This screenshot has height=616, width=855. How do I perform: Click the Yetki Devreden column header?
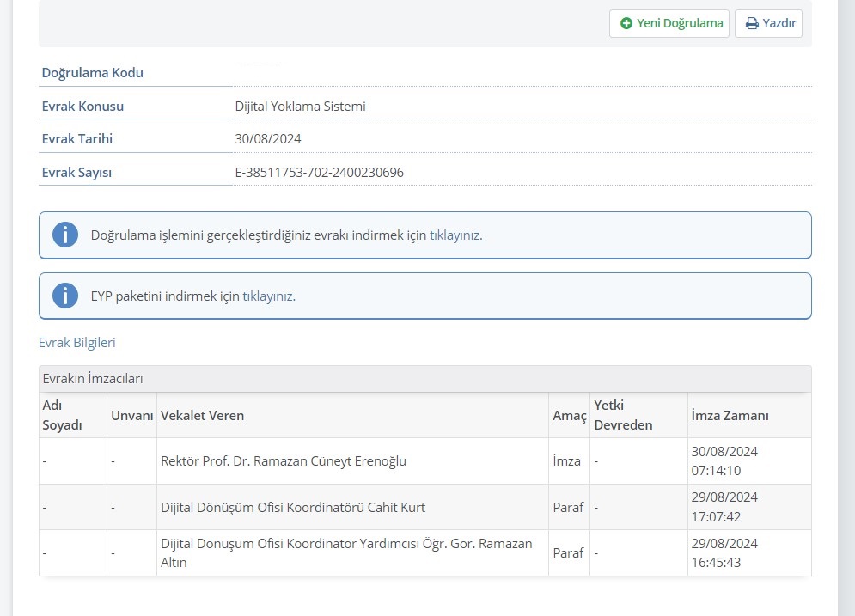(623, 415)
